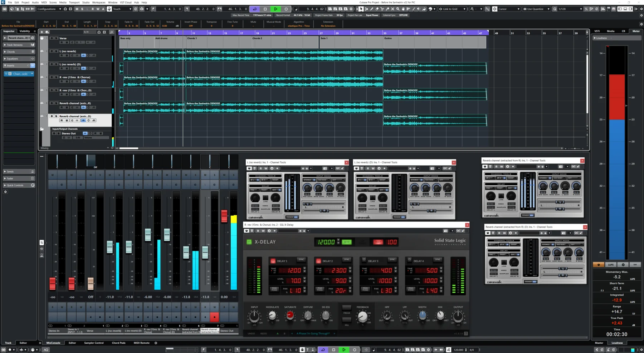
Task: Click the top transport Record button
Action: tap(286, 9)
